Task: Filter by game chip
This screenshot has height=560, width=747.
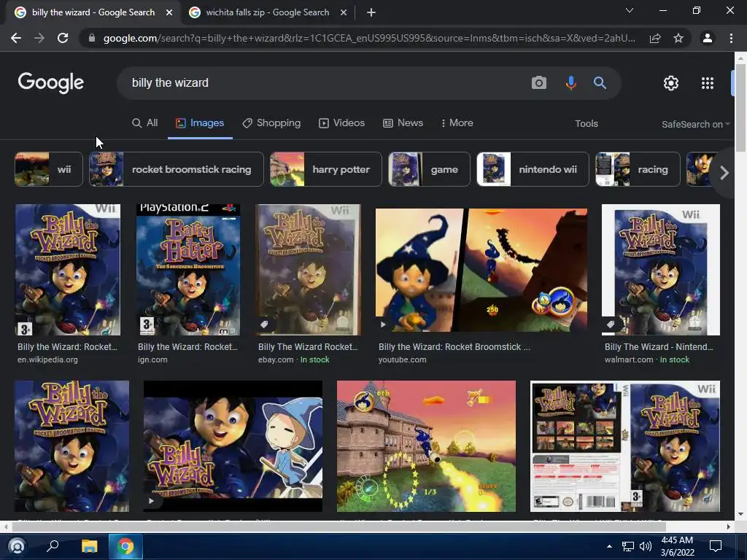Action: click(429, 169)
